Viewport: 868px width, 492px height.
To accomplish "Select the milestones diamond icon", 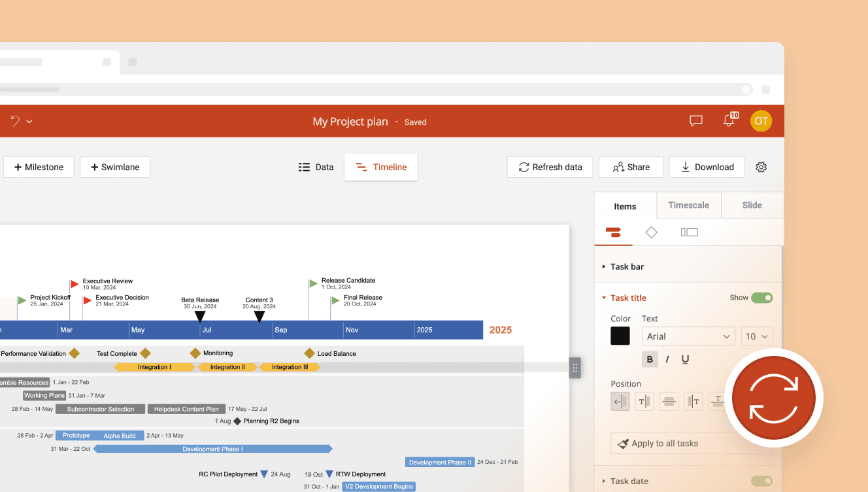I will [x=651, y=232].
